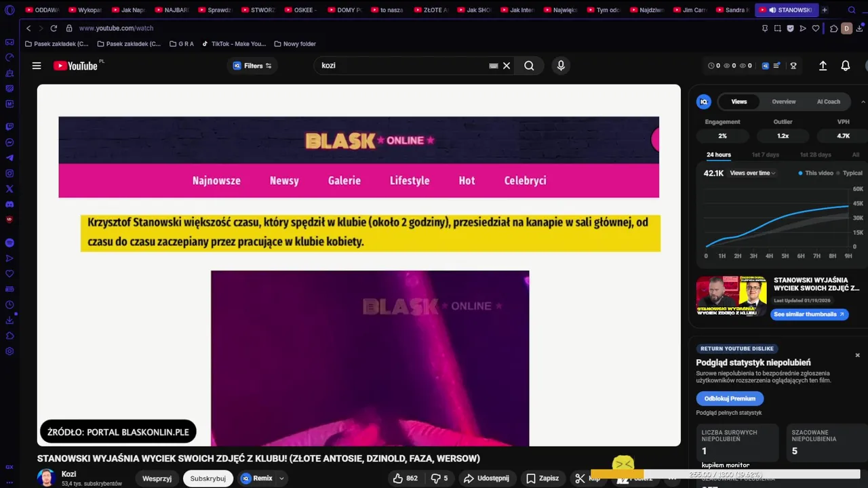Switch to the 'ODDAWA' tab
868x488 pixels.
pyautogui.click(x=42, y=10)
